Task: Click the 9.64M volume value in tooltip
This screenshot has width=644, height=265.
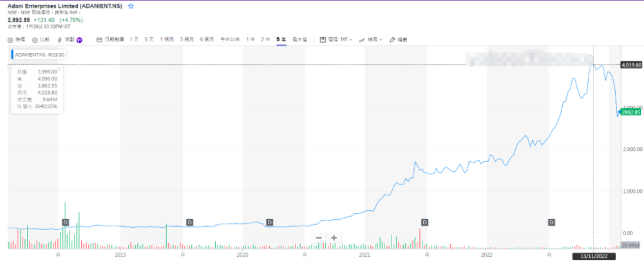Action: tap(52, 99)
